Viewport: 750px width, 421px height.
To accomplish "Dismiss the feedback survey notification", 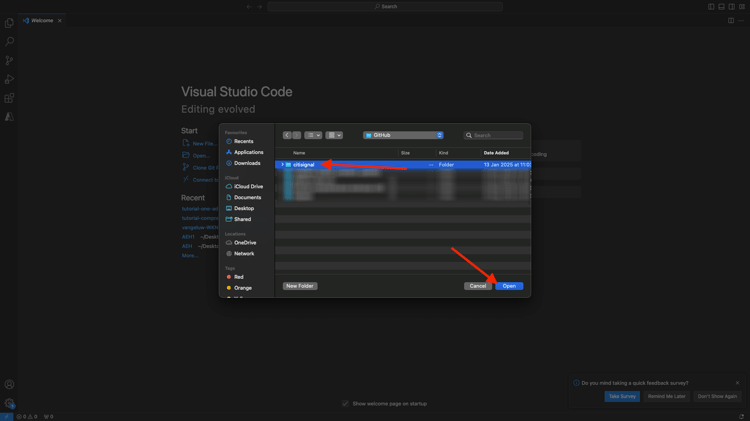I will pos(738,383).
